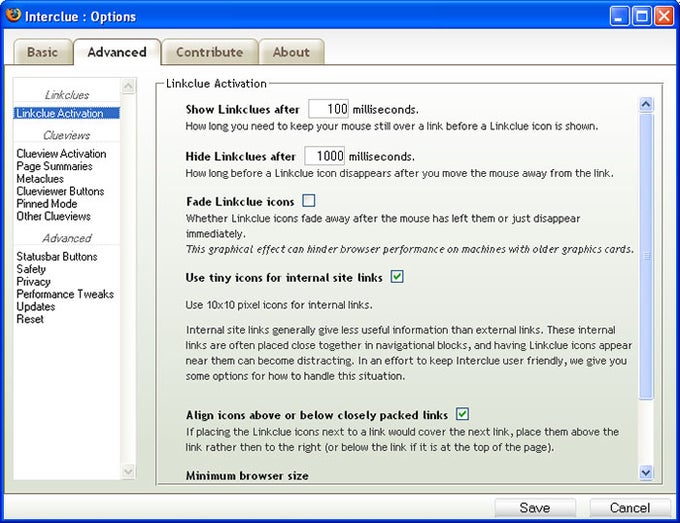Toggle Align icons above or below checkbox
Screen dimensions: 680x523
coord(462,414)
